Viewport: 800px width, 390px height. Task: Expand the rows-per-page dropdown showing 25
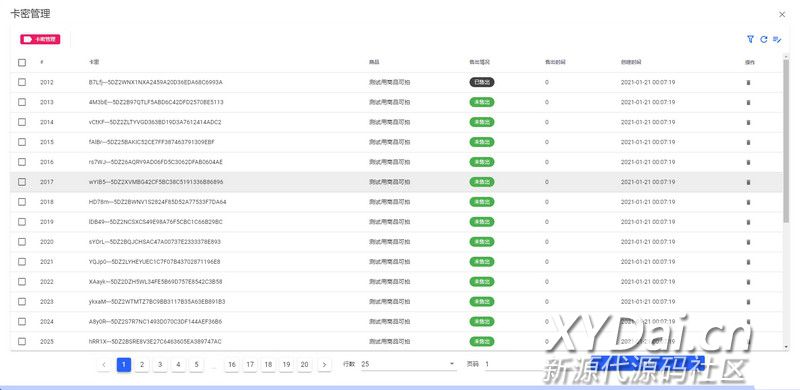click(408, 364)
